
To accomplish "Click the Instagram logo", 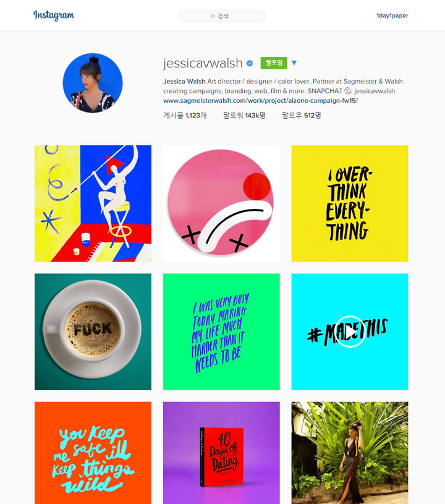I will 54,15.
